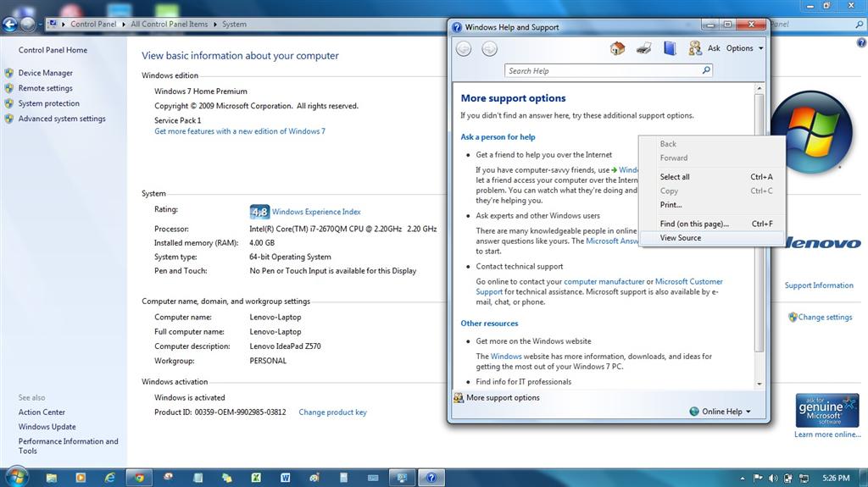The height and width of the screenshot is (487, 868).
Task: Click the Help scrollbar up arrow
Action: (x=759, y=88)
